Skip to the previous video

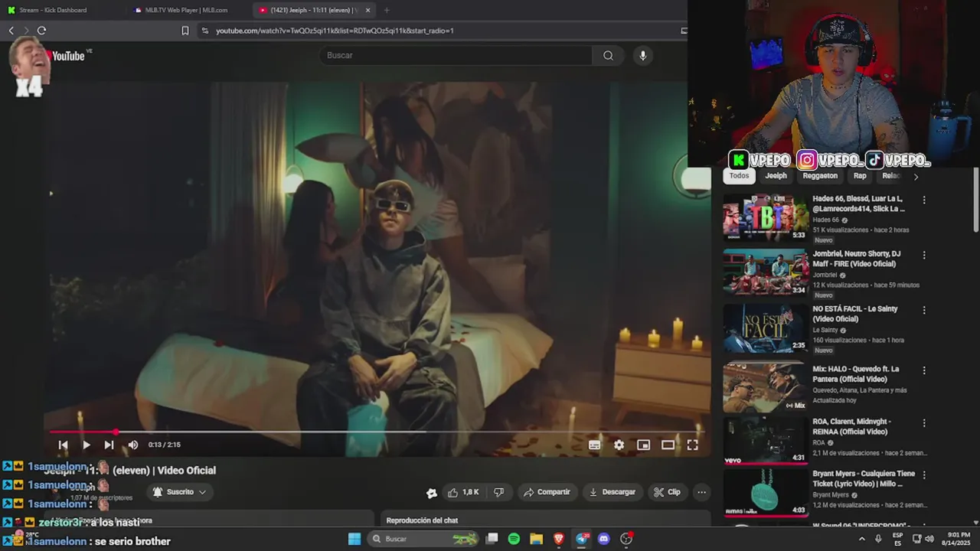coord(63,445)
